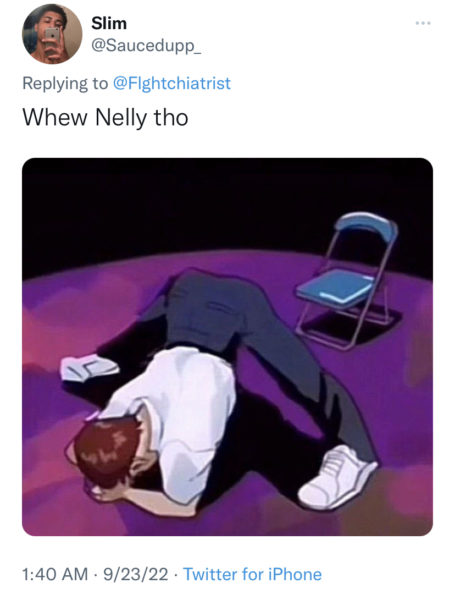The image size is (455, 600).
Task: Open the 'Twitter for iPhone' source link
Action: pyautogui.click(x=253, y=574)
